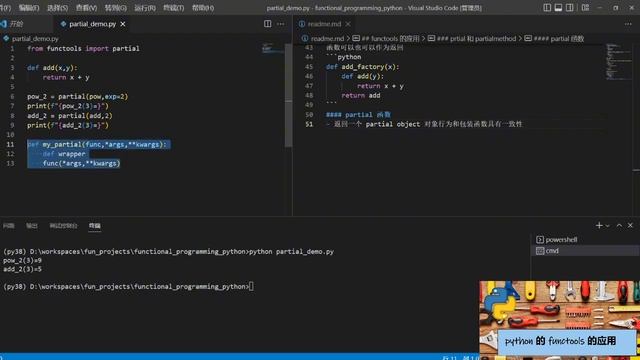Switch to the 调试控制台 panel tab
The image size is (640, 360).
[x=63, y=226]
